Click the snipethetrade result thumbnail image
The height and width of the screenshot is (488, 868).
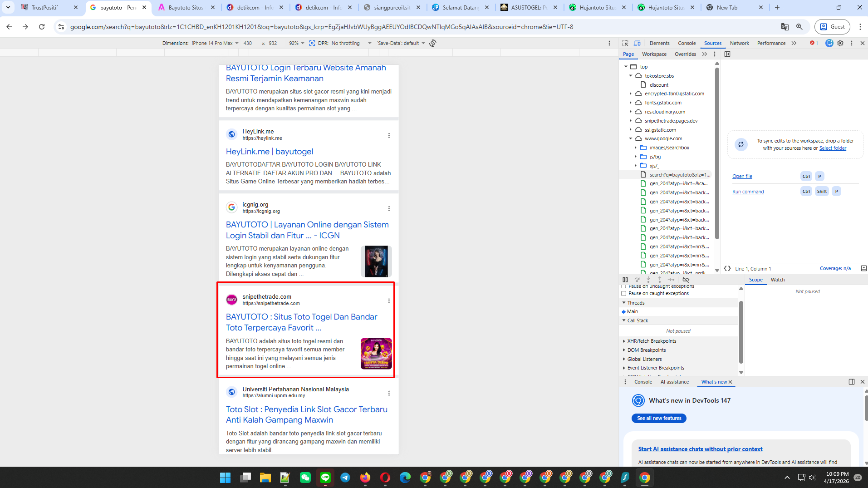click(x=376, y=353)
